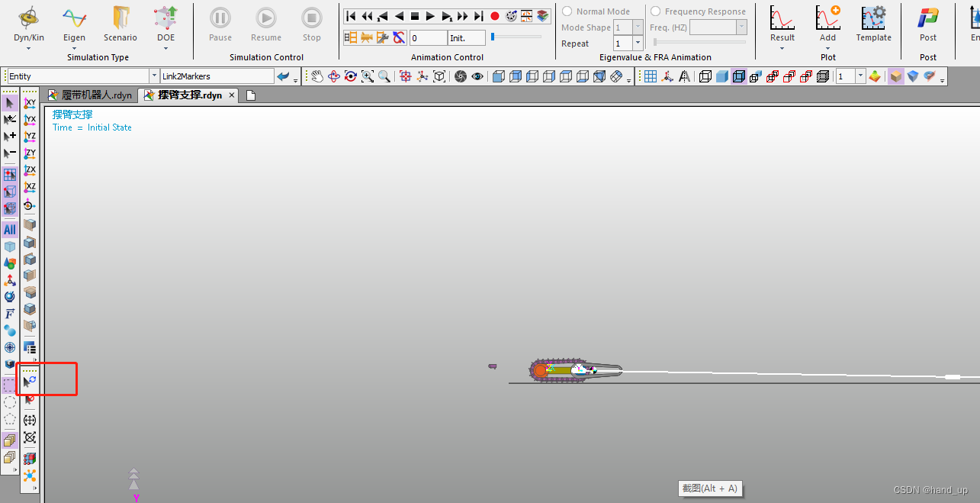Open the Scenario simulation tool
This screenshot has height=503, width=980.
click(120, 23)
